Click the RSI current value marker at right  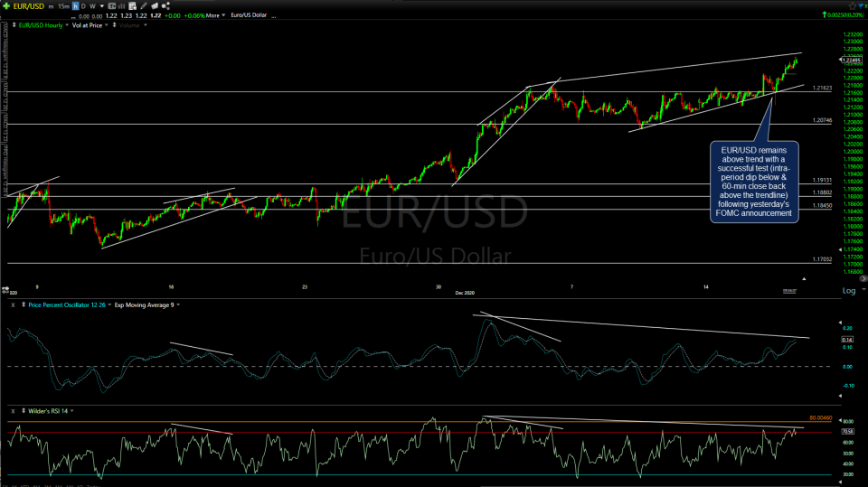tap(847, 431)
